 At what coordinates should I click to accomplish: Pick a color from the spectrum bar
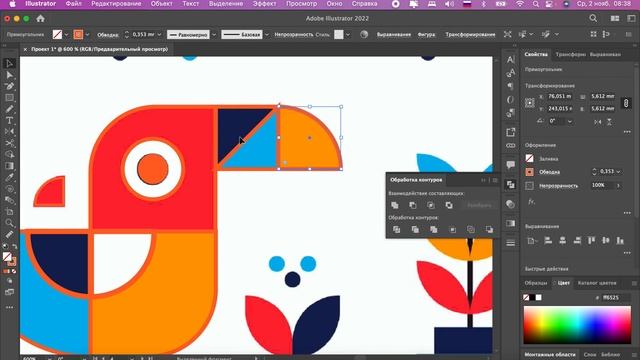[x=577, y=325]
